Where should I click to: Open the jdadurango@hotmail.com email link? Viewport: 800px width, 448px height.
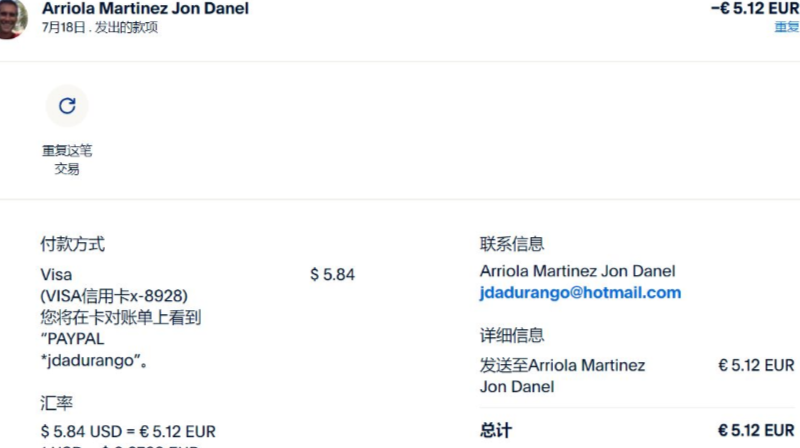coord(580,293)
